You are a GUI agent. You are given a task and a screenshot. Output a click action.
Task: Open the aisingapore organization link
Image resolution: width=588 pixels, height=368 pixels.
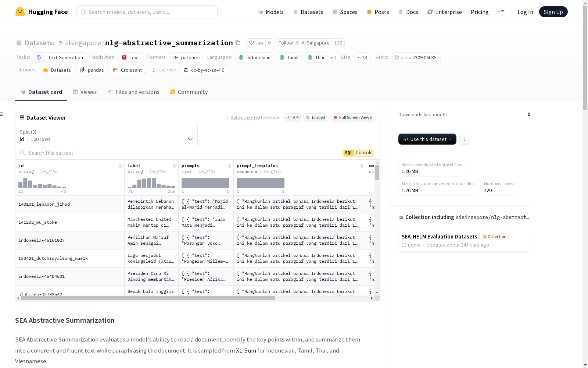click(83, 43)
